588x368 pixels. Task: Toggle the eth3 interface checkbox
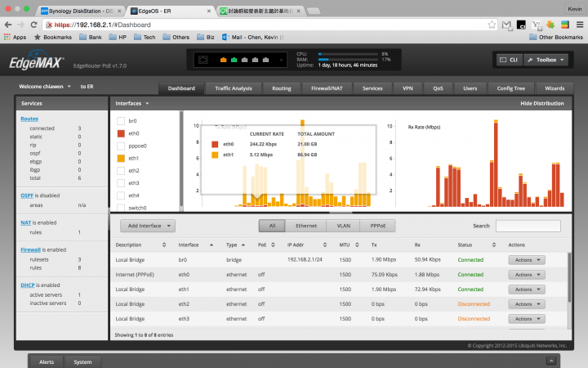tap(121, 183)
